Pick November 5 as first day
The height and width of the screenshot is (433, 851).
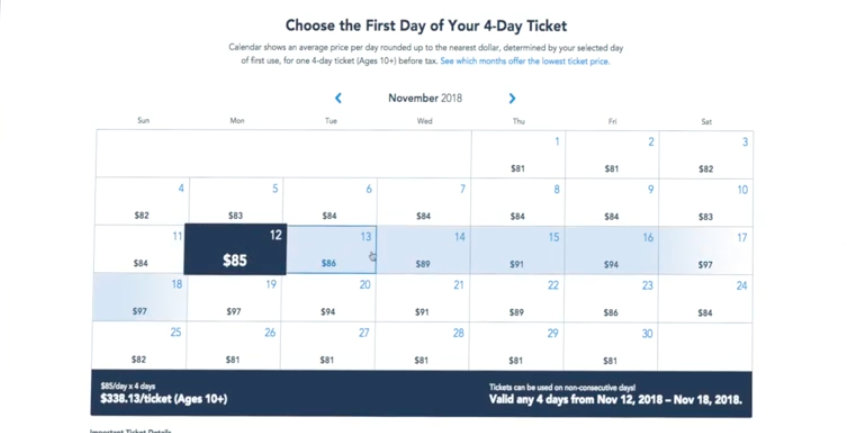235,201
